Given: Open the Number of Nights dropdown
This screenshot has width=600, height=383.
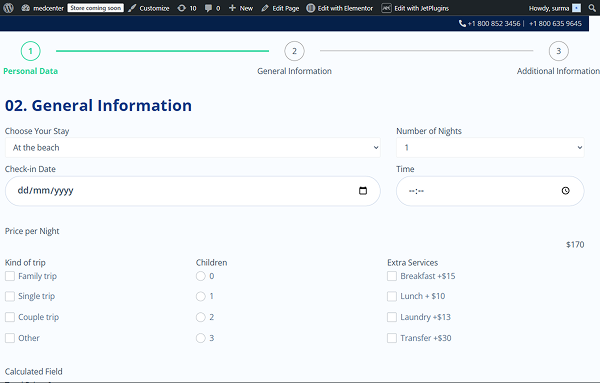Looking at the screenshot, I should point(490,147).
